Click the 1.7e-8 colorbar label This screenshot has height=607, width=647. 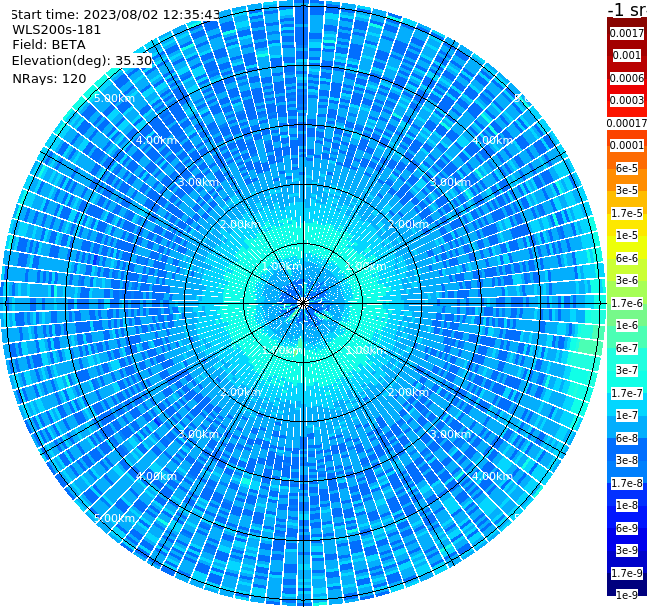pyautogui.click(x=627, y=483)
